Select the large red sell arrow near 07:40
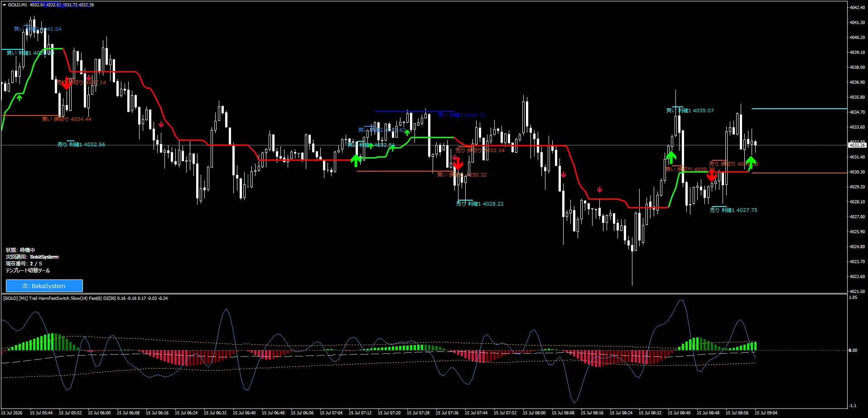 458,163
